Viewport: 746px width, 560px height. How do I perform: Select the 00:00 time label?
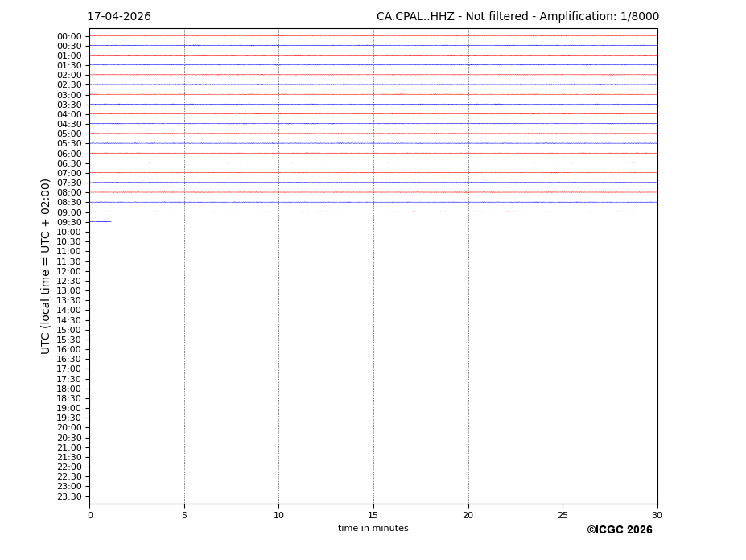click(69, 36)
